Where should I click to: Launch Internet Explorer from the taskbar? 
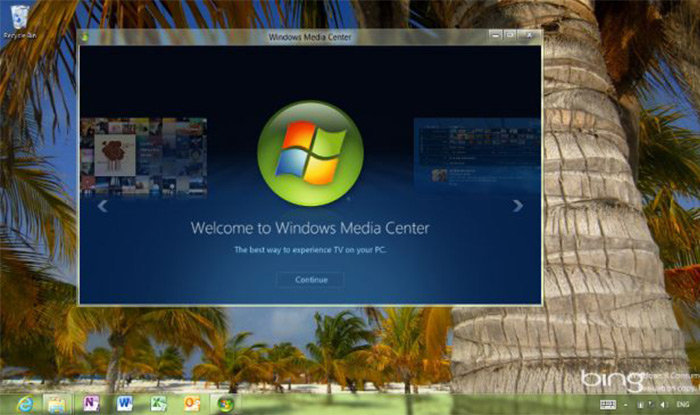point(26,404)
